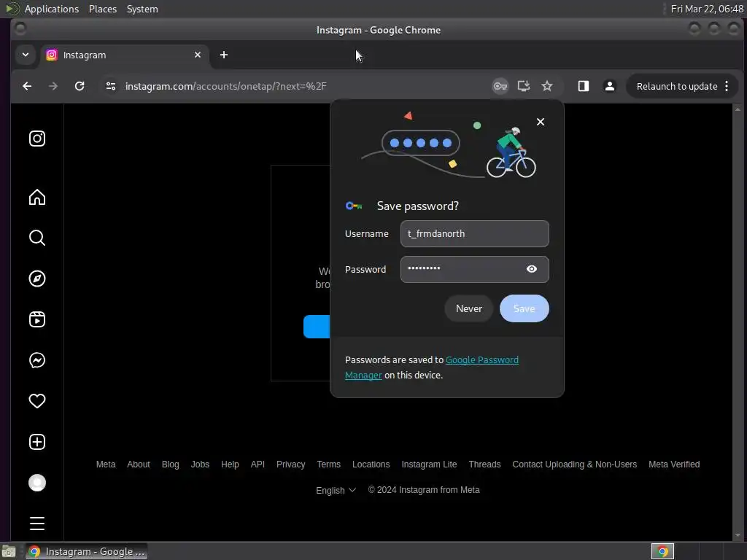
Task: Open Messenger messages icon
Action: pyautogui.click(x=37, y=360)
